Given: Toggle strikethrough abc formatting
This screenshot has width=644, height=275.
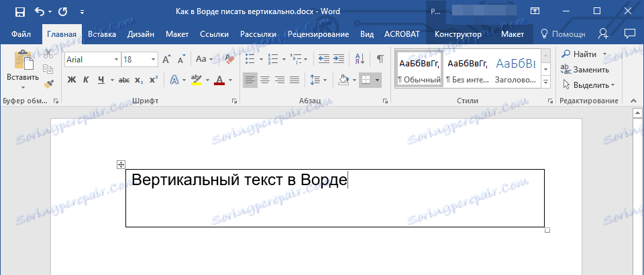Looking at the screenshot, I should pyautogui.click(x=124, y=80).
